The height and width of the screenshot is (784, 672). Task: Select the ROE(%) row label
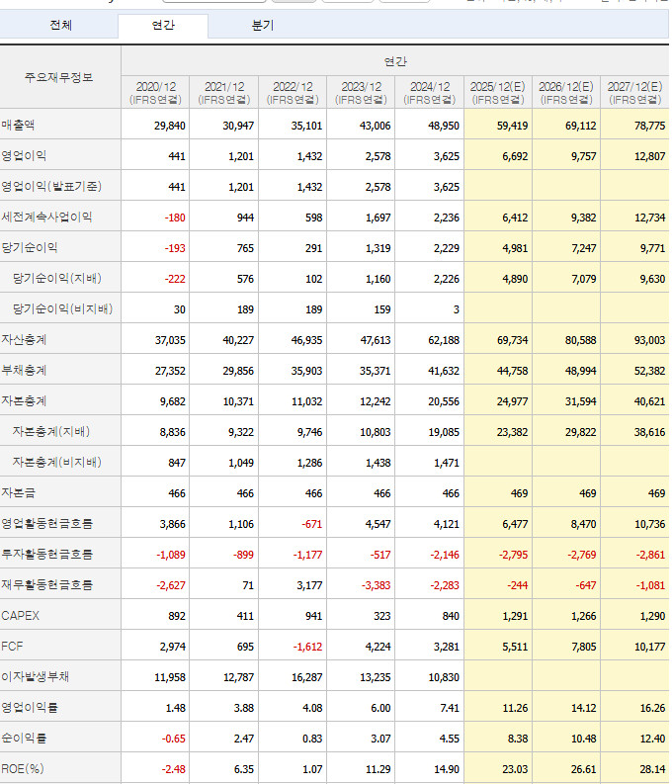[x=23, y=768]
